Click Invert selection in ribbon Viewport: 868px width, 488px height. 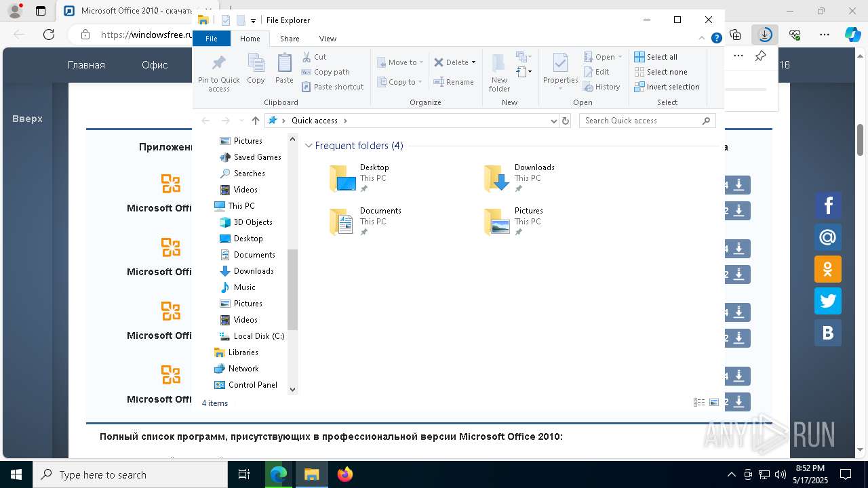tap(667, 87)
